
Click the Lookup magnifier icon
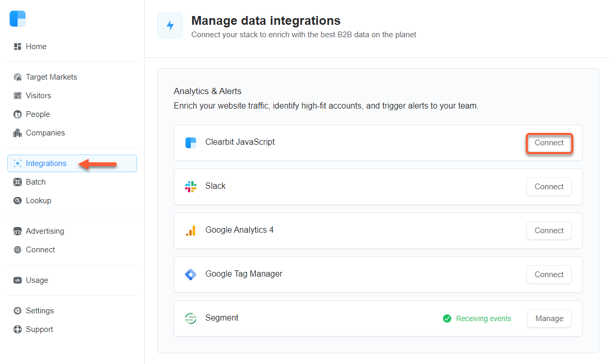(x=18, y=201)
